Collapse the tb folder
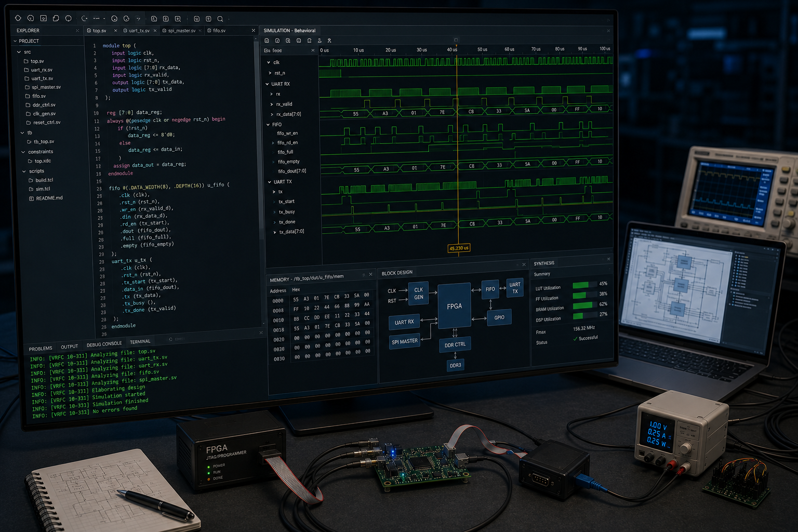798x532 pixels. point(22,132)
